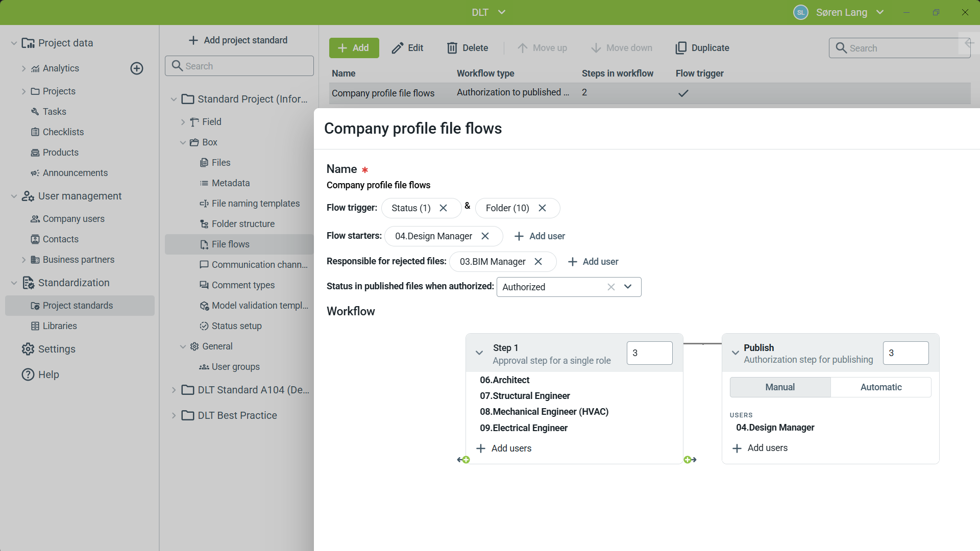Select Manual publishing mode
Viewport: 980px width, 551px height.
[780, 387]
